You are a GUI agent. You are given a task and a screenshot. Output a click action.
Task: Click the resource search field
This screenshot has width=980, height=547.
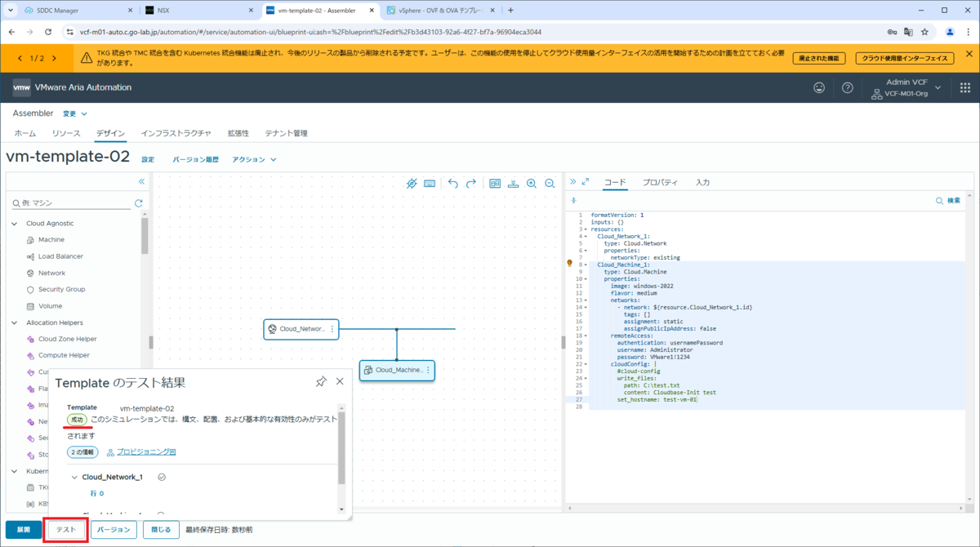click(70, 202)
